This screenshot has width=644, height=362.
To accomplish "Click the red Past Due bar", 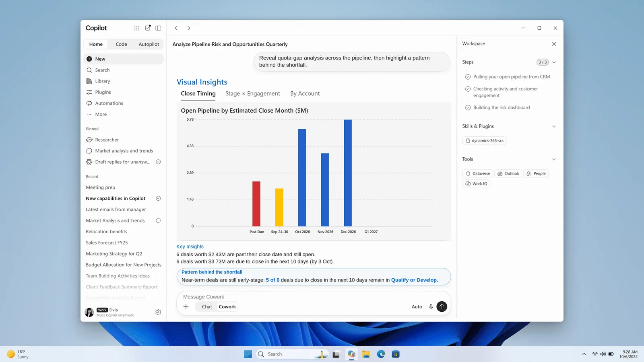I will pyautogui.click(x=256, y=204).
